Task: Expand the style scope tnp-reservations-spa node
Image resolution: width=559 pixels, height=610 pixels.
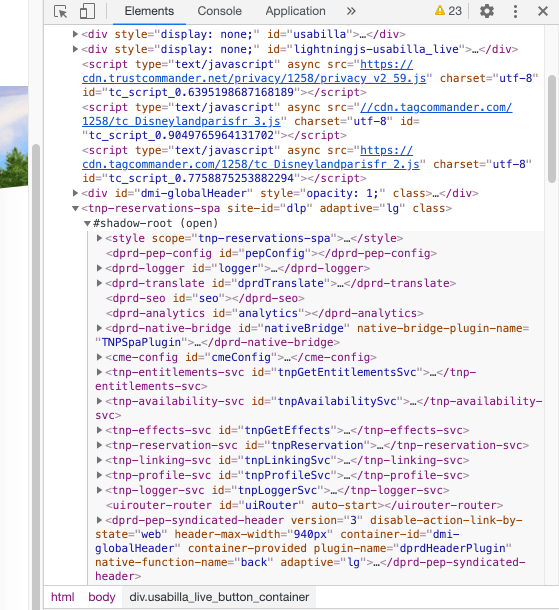Action: 99,238
